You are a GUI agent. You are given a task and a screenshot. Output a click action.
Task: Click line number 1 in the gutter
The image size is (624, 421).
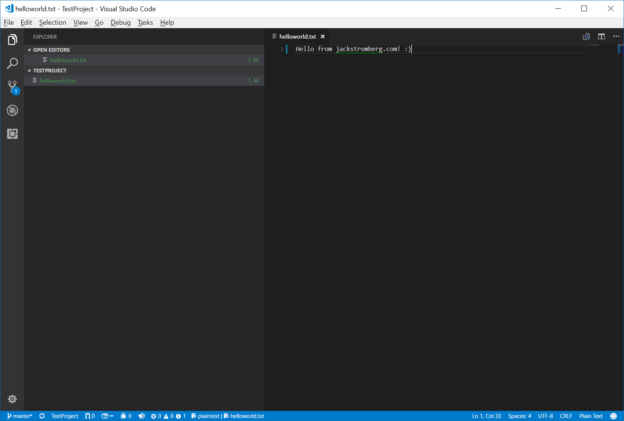pyautogui.click(x=282, y=49)
